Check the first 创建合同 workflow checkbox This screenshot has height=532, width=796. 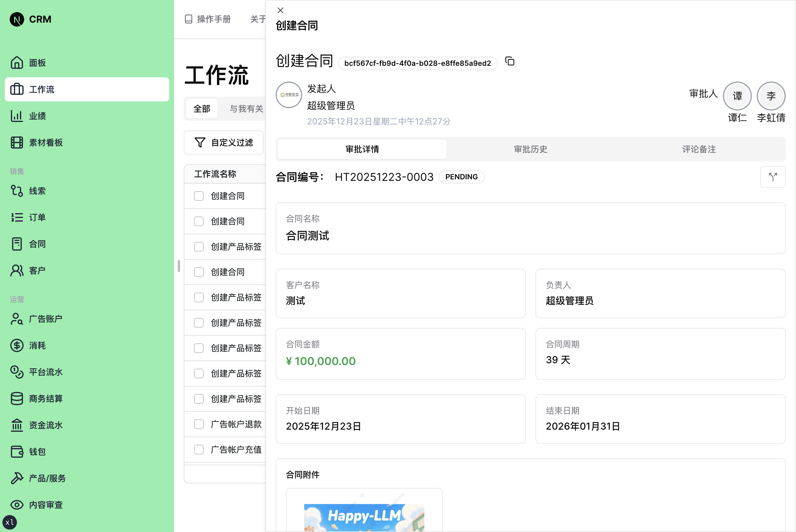(199, 196)
